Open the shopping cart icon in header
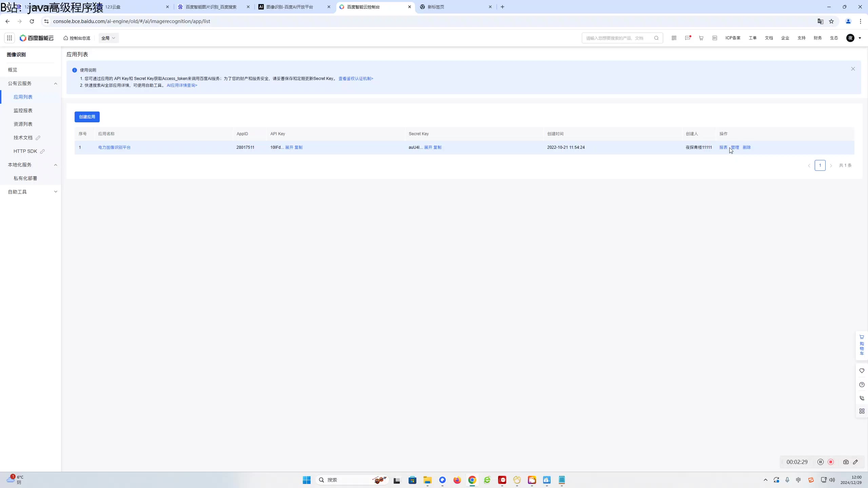 coord(701,38)
